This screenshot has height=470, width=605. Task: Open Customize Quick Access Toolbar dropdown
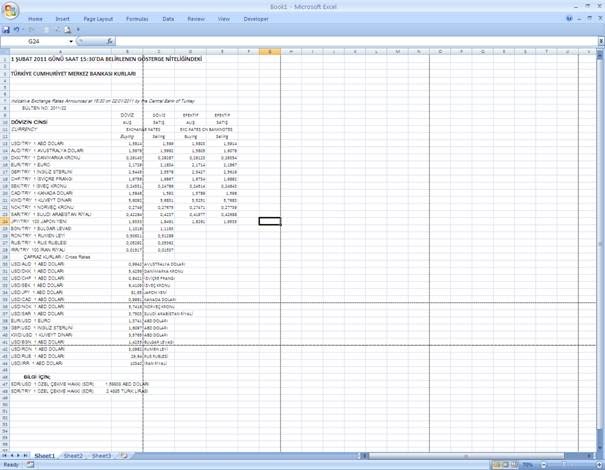78,30
